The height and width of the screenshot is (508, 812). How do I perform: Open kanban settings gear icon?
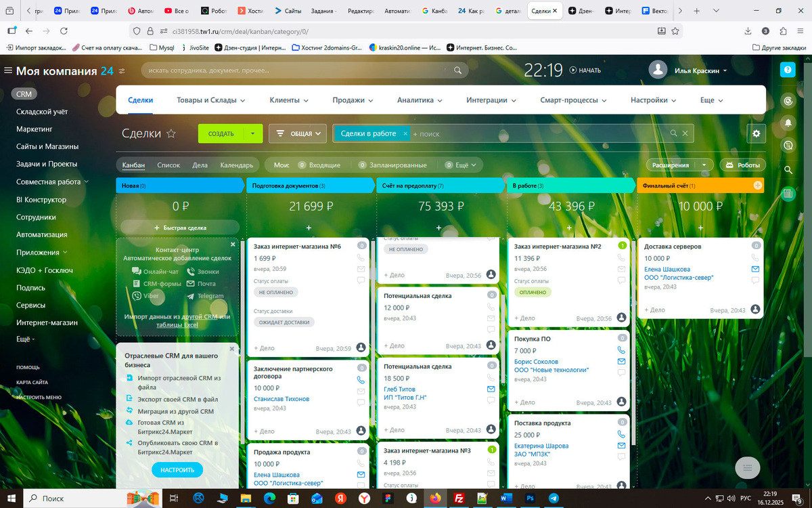(x=757, y=133)
